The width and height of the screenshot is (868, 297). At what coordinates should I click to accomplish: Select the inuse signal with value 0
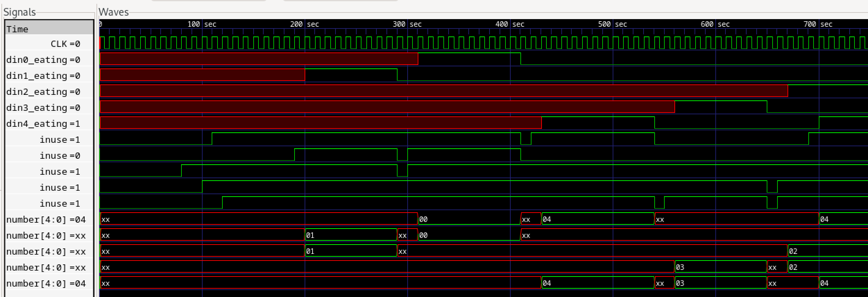60,156
